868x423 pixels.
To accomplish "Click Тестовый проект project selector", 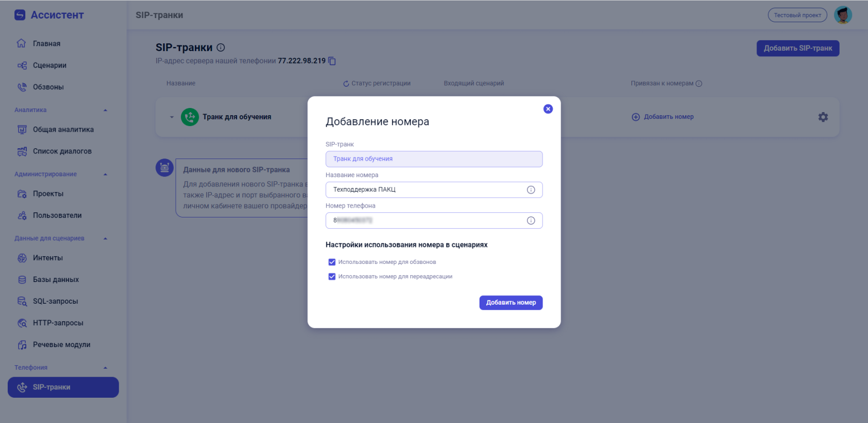I will point(797,15).
